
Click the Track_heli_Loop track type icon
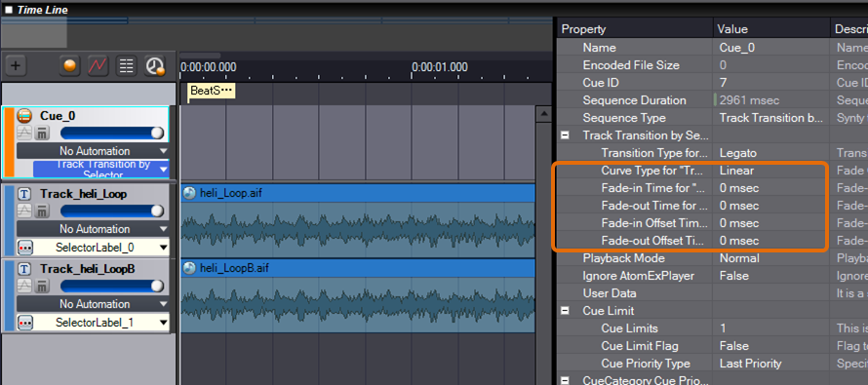pyautogui.click(x=25, y=194)
